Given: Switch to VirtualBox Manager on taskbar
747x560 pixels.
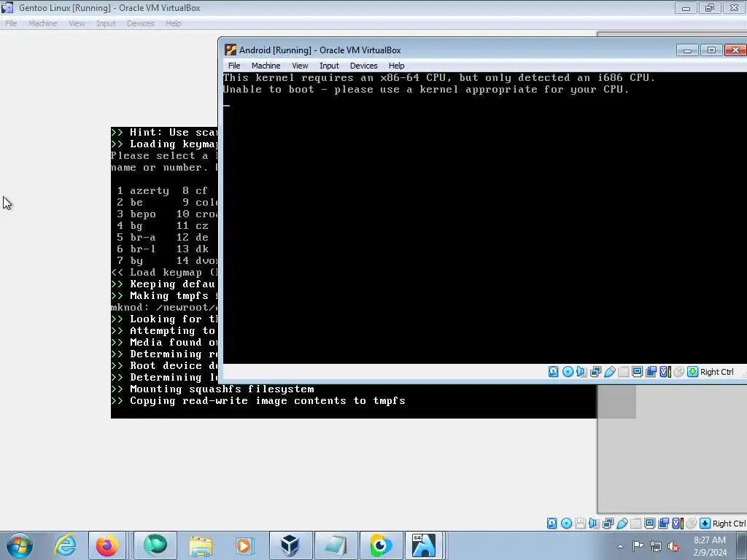Looking at the screenshot, I should pos(290,545).
